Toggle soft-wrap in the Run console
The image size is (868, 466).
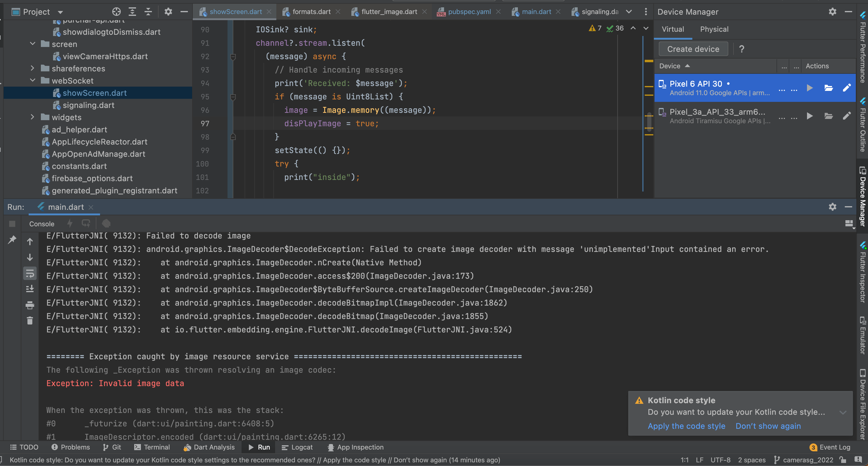point(30,273)
